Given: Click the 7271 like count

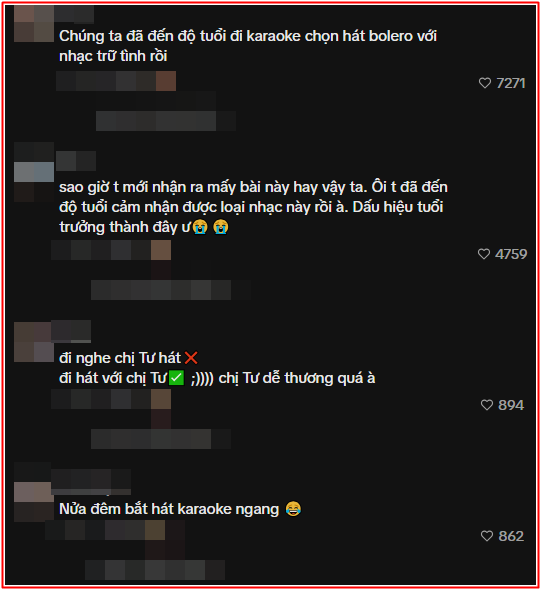Looking at the screenshot, I should pos(511,83).
